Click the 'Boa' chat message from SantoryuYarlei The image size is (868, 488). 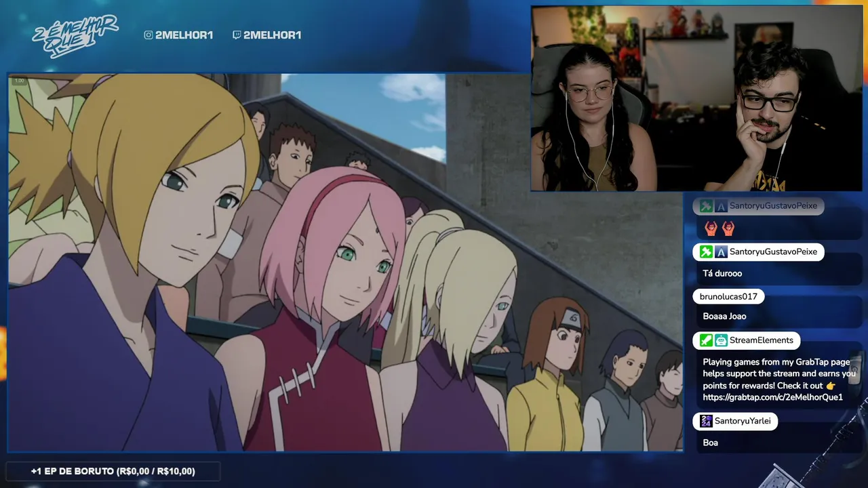tap(710, 443)
